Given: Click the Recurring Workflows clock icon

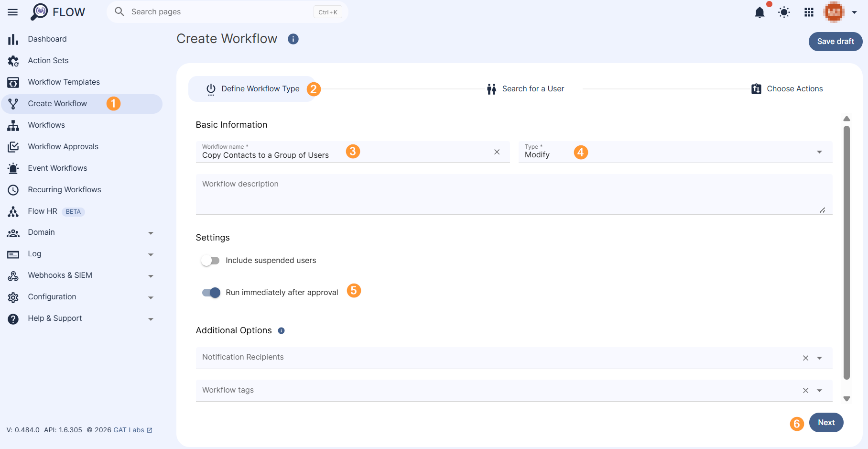Looking at the screenshot, I should [13, 190].
